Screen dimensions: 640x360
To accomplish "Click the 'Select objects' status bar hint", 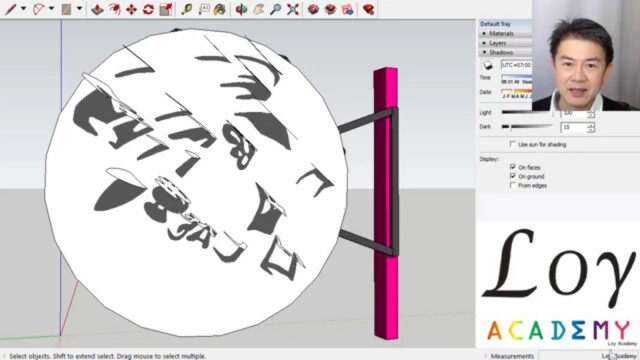I will tap(108, 356).
